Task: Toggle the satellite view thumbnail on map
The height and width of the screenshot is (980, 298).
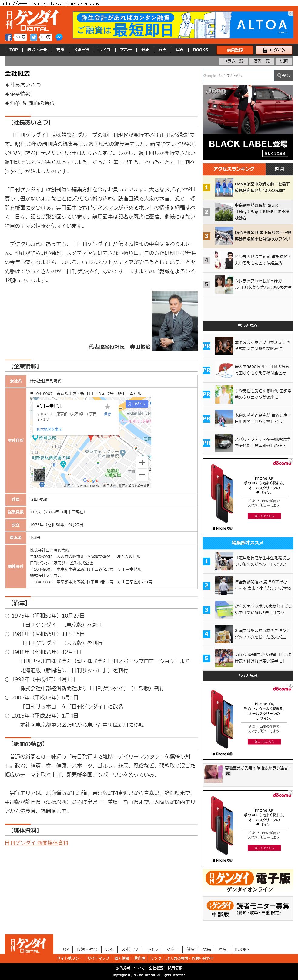Action: point(39,474)
